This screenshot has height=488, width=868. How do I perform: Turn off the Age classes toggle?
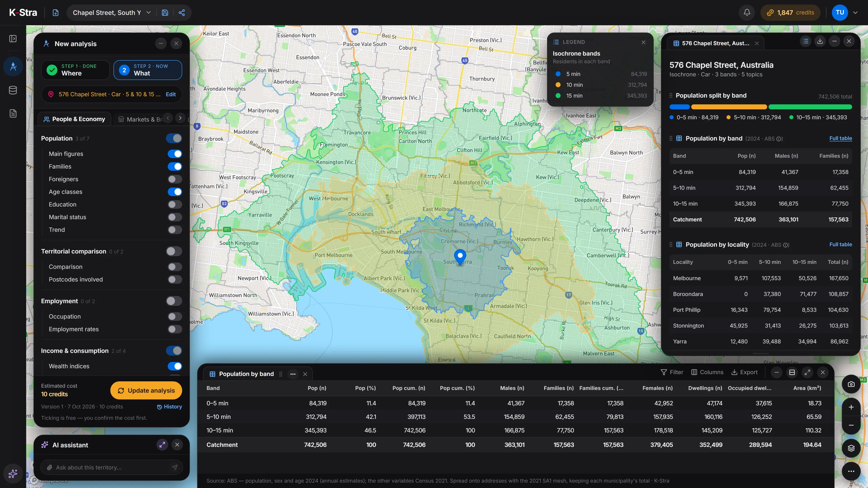(175, 192)
